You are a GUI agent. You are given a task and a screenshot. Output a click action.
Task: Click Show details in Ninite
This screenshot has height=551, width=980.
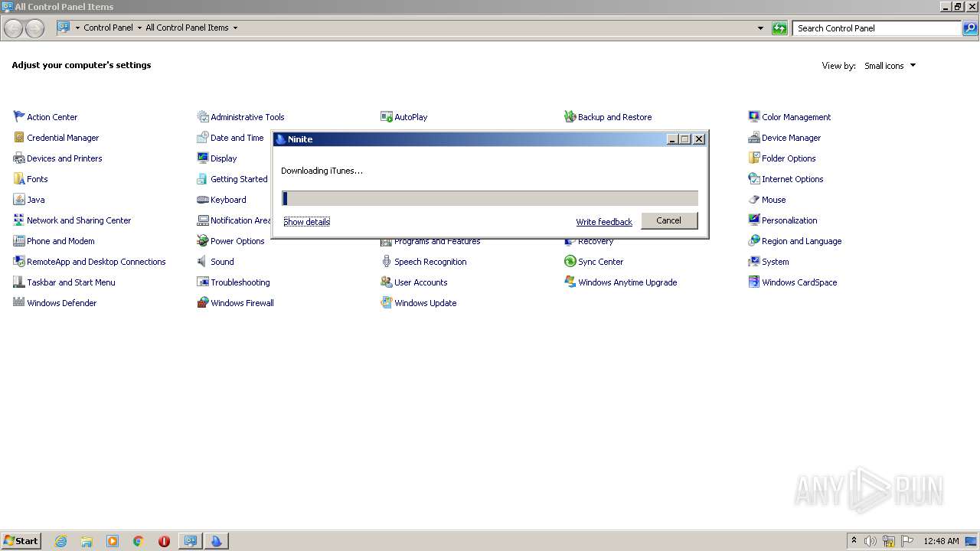pos(306,221)
